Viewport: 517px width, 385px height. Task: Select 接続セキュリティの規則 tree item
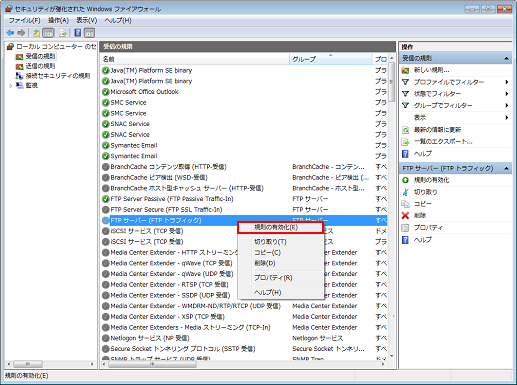(58, 76)
